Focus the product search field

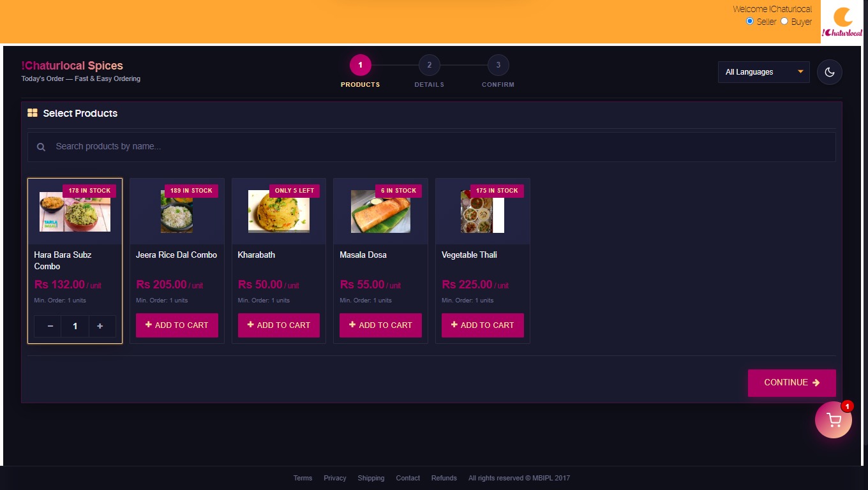tap(431, 147)
